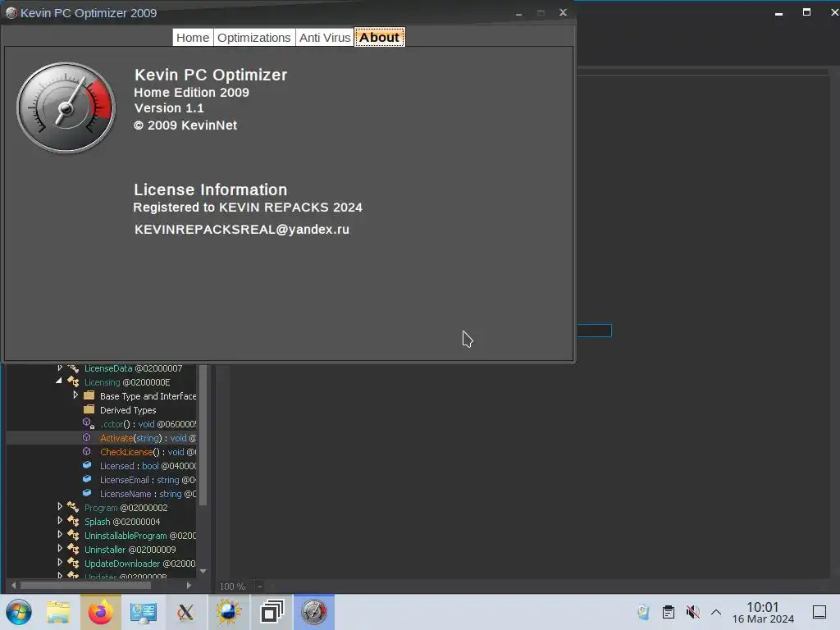Select Activate(string) method in tree
This screenshot has width=840, height=630.
pyautogui.click(x=148, y=438)
